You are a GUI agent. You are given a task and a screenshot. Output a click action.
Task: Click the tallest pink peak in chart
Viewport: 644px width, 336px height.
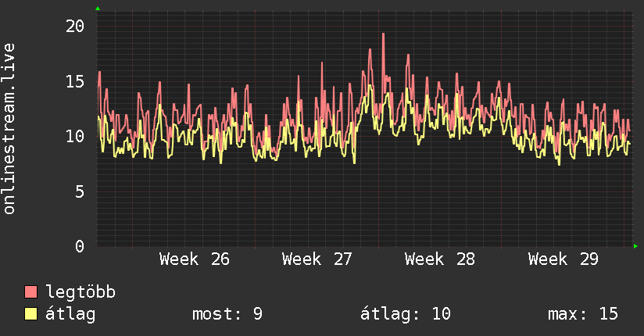[x=383, y=34]
